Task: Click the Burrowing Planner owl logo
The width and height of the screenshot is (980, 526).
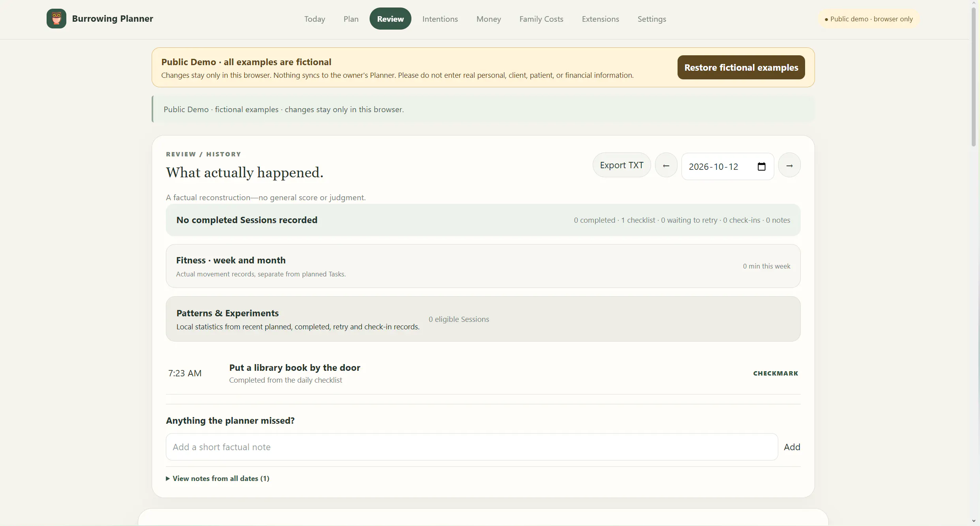Action: 56,19
